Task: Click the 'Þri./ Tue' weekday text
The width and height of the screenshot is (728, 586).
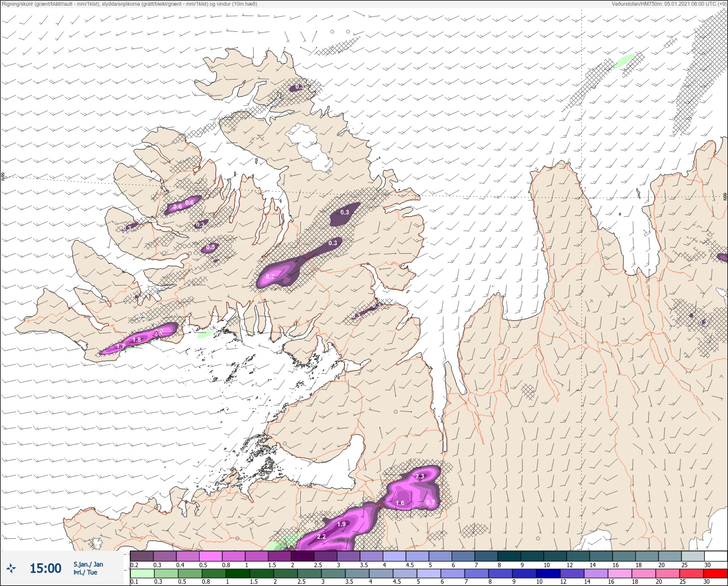Action: click(x=85, y=573)
